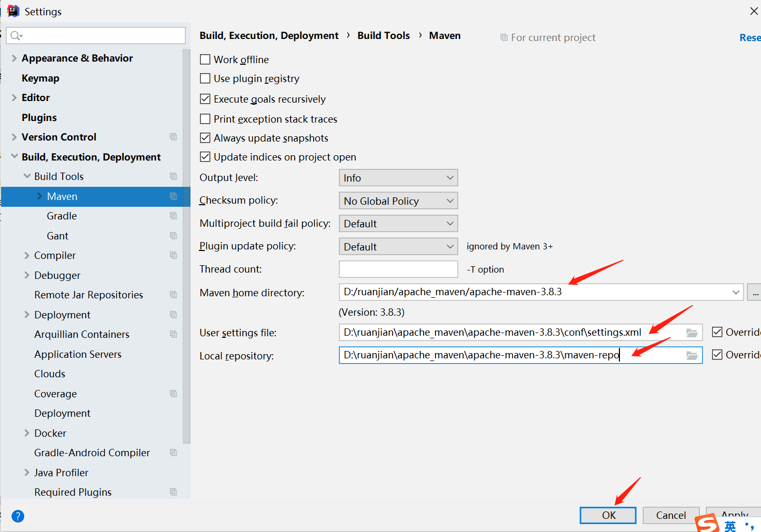The image size is (761, 532).
Task: Click the settings search input field
Action: pos(96,35)
